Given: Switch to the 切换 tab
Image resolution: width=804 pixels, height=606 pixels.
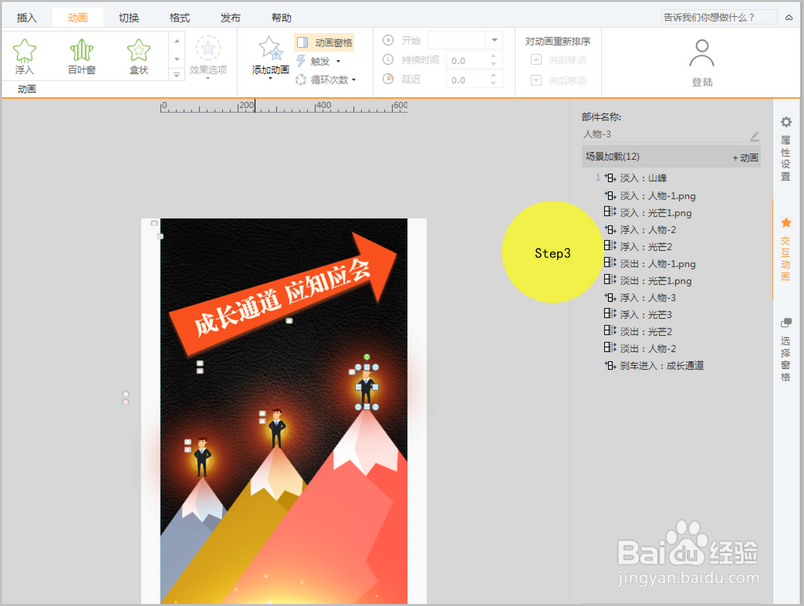Looking at the screenshot, I should coord(129,18).
